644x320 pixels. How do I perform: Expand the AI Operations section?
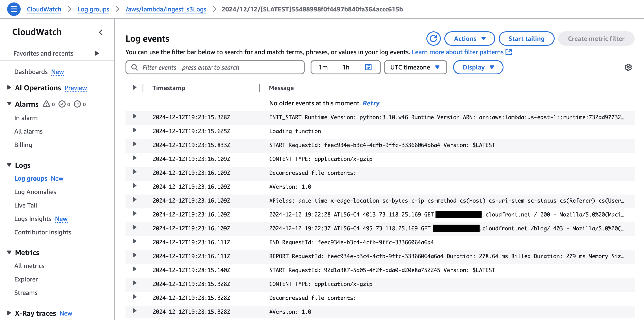9,87
